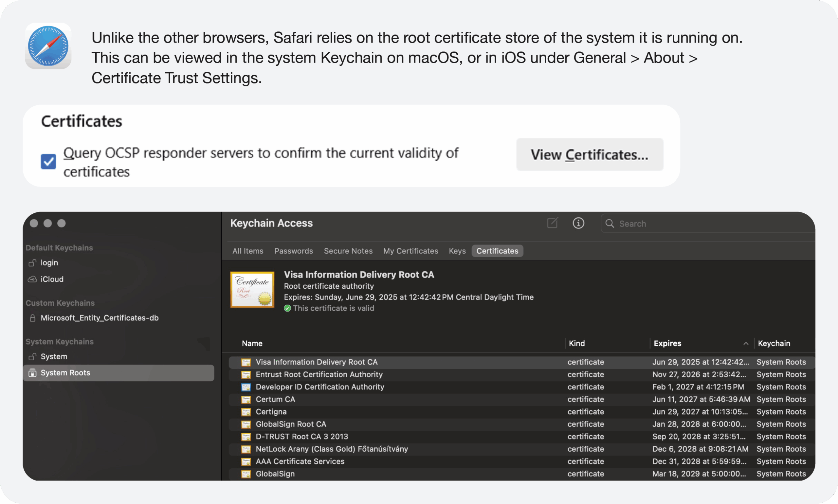The height and width of the screenshot is (504, 838).
Task: Click the cloud icon beside iCloud
Action: [32, 279]
